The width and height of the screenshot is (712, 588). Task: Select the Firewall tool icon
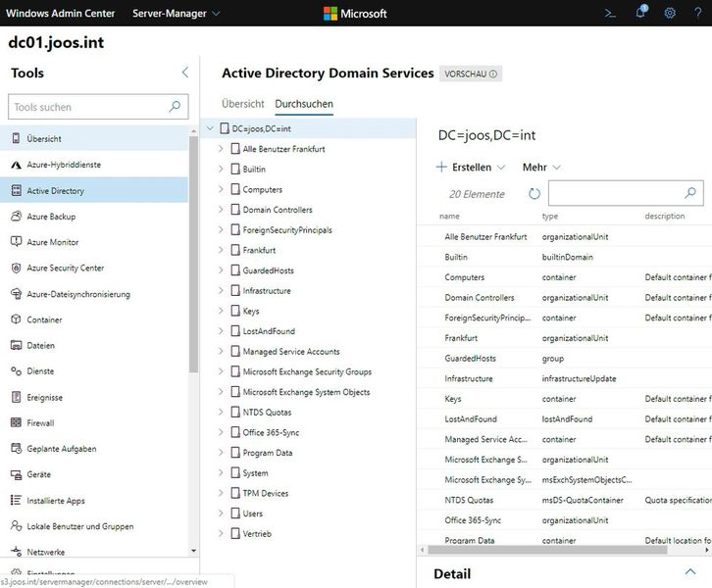tap(16, 422)
